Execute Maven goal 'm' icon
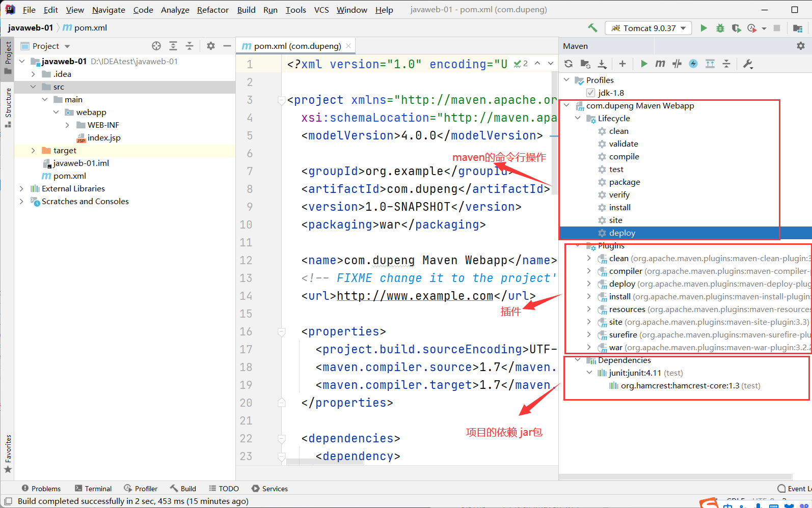 tap(660, 64)
